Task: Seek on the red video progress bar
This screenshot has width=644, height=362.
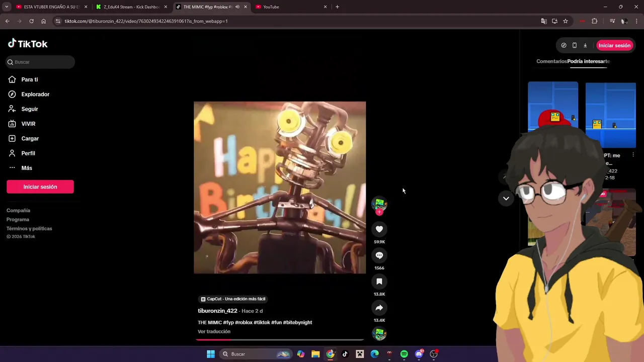Action: 280,340
